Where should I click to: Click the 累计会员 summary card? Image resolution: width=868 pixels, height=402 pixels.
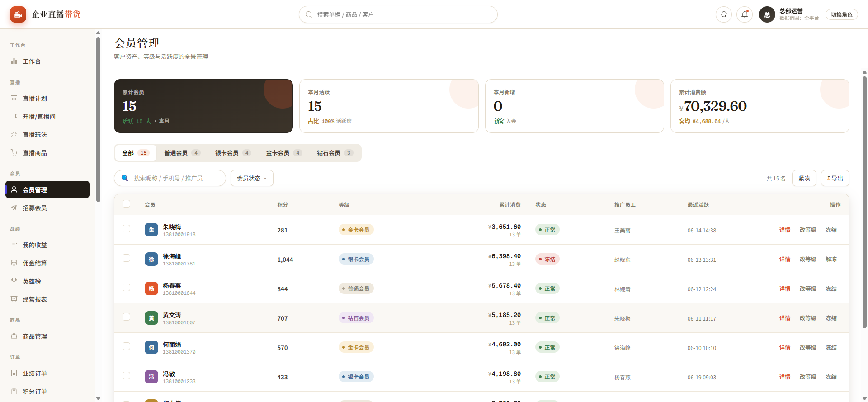coord(203,106)
